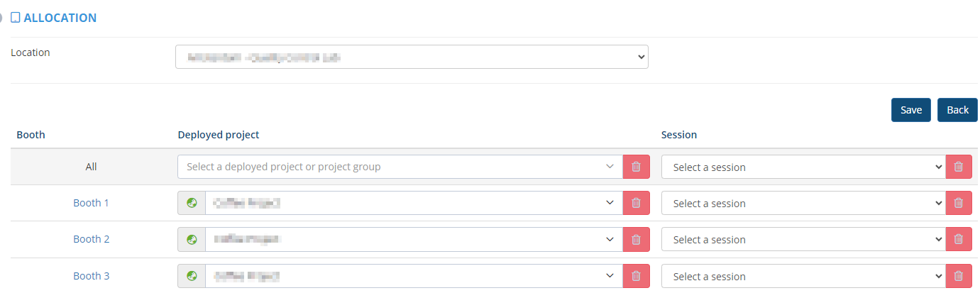Clear session for All booths row
This screenshot has width=980, height=293.
pyautogui.click(x=959, y=167)
